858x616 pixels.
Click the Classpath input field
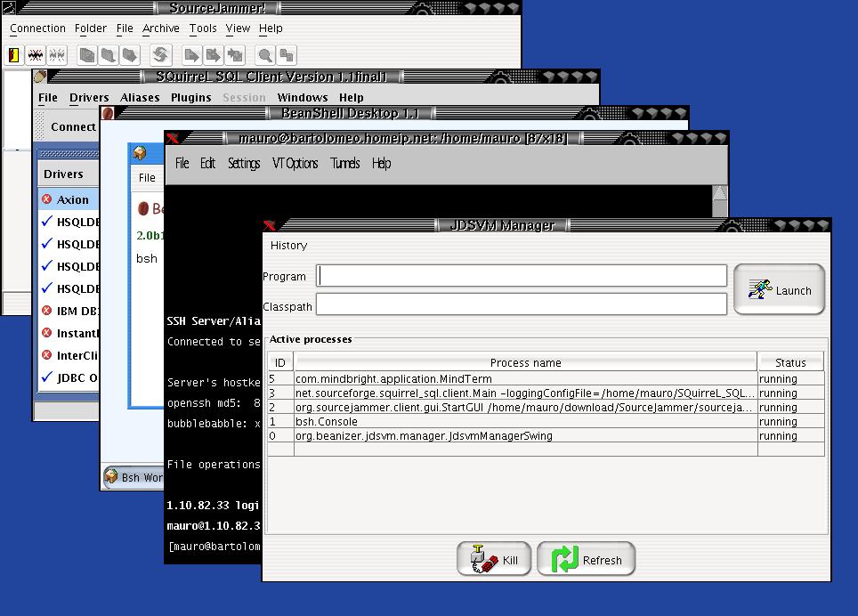coord(522,304)
